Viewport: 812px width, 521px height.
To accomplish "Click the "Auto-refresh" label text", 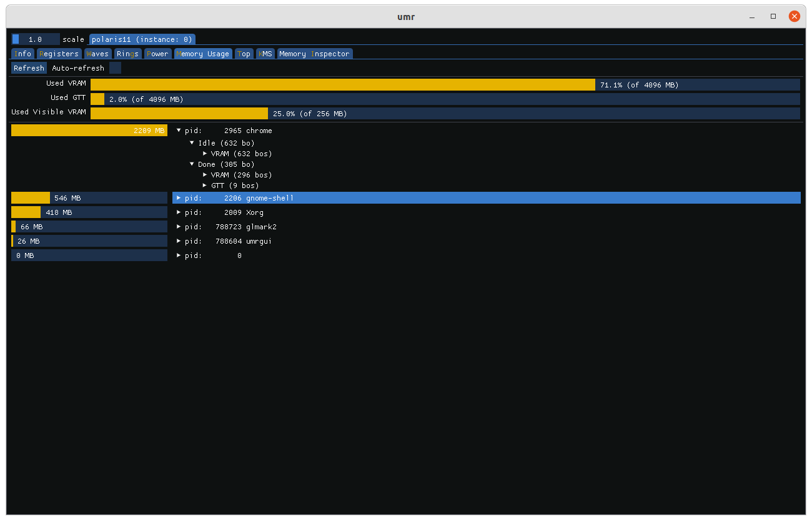I will point(78,68).
